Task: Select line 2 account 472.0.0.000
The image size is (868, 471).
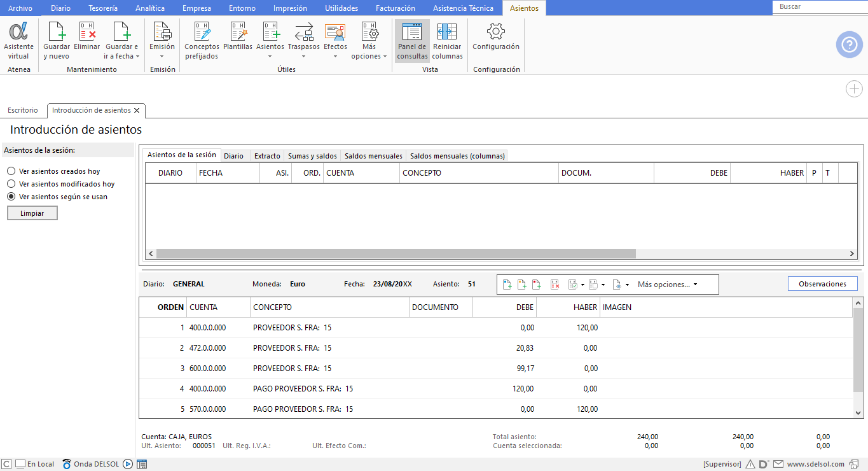Action: click(x=207, y=348)
